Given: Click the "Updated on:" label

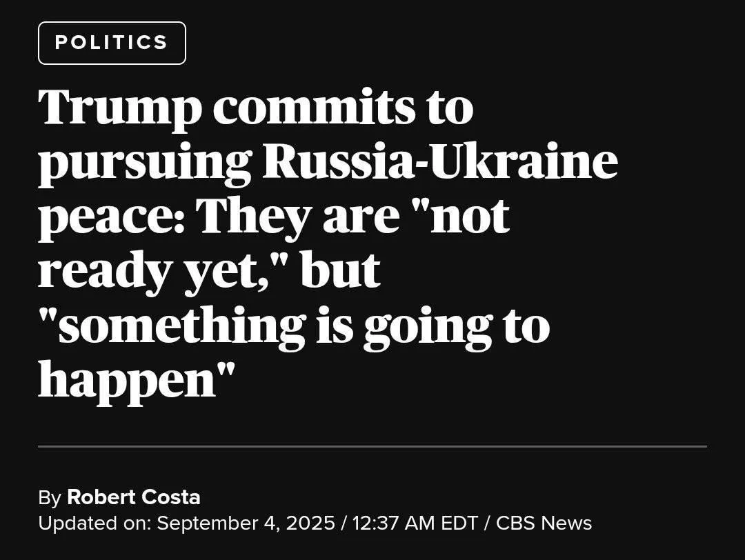Looking at the screenshot, I should coord(95,523).
